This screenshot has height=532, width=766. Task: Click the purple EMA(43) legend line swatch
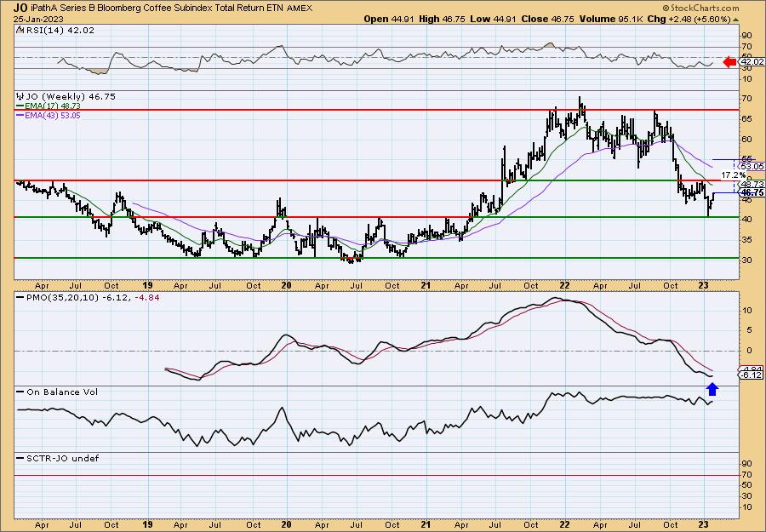20,116
